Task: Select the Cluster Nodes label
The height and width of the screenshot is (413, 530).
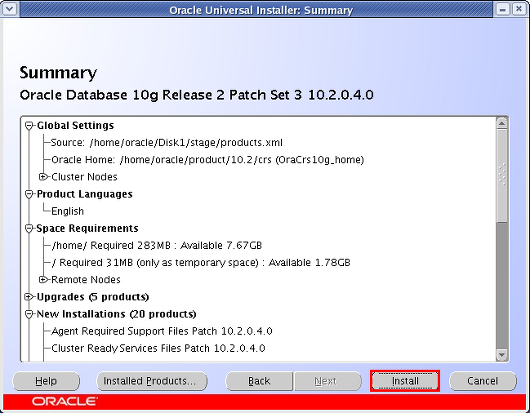Action: (84, 177)
